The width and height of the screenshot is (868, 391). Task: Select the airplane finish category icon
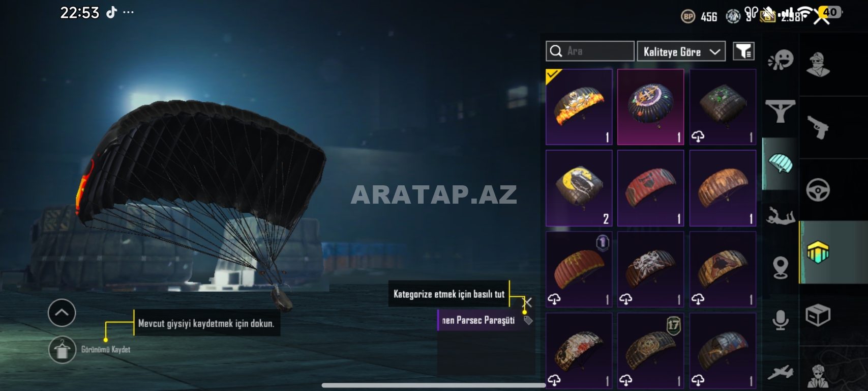[781, 372]
